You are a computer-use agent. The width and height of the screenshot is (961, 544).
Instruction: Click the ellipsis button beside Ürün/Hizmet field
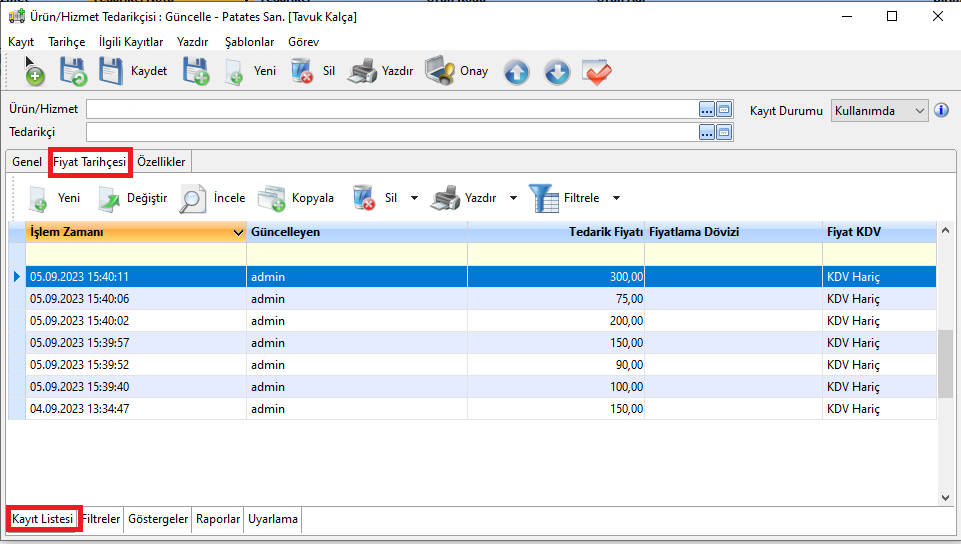(707, 109)
